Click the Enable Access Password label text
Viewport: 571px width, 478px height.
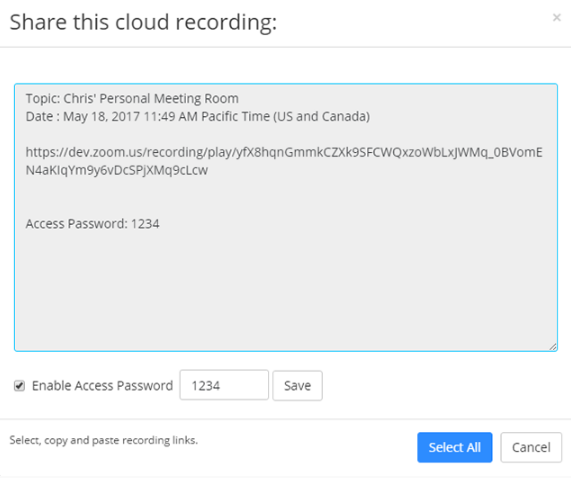pyautogui.click(x=102, y=386)
